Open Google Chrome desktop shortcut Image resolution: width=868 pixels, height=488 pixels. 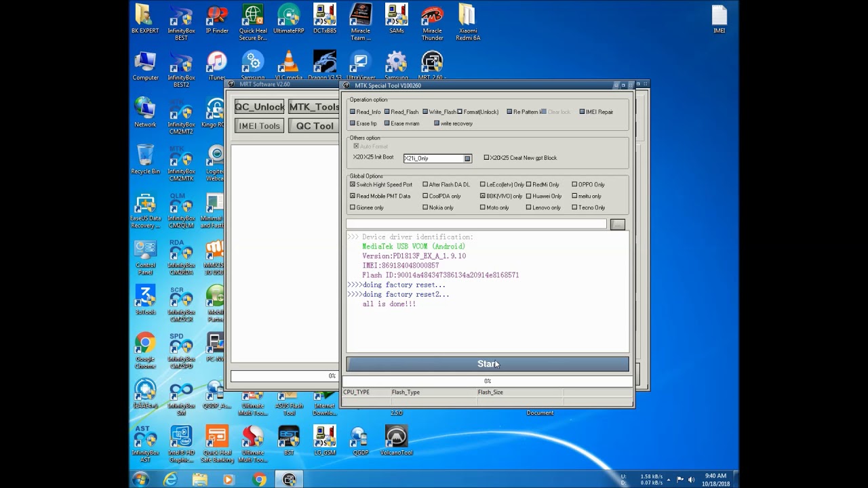coord(145,350)
